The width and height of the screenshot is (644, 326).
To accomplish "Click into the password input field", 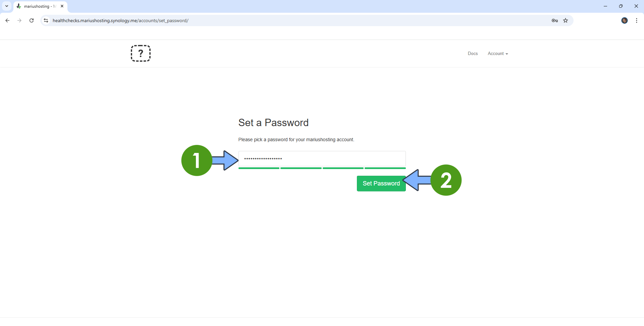I will [x=322, y=159].
